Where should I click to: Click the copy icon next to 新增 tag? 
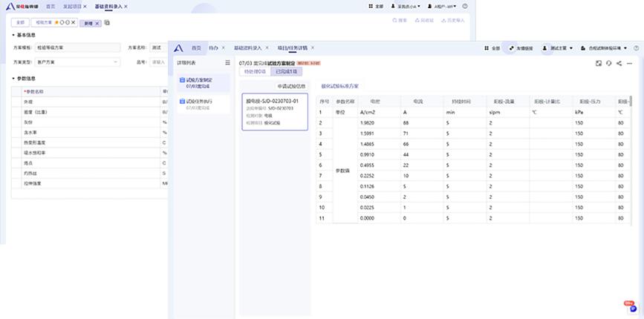tap(107, 23)
